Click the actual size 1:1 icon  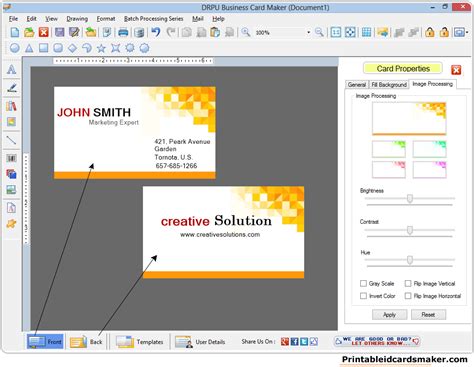(x=336, y=32)
